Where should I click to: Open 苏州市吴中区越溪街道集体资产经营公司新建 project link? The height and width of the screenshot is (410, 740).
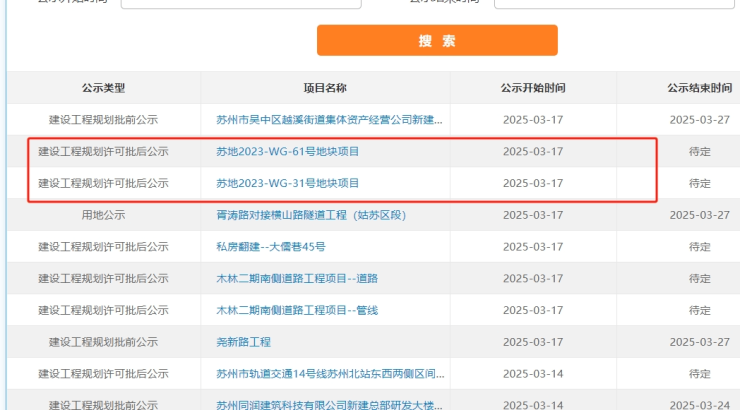329,120
